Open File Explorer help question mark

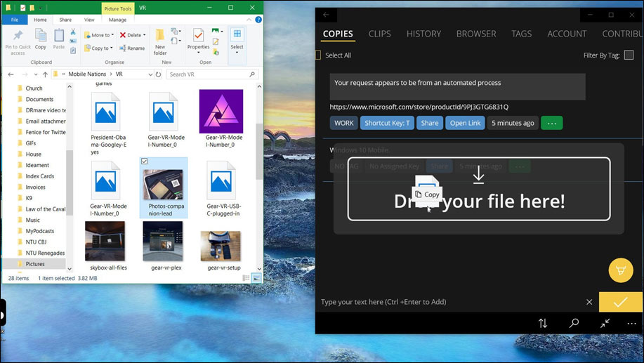258,19
